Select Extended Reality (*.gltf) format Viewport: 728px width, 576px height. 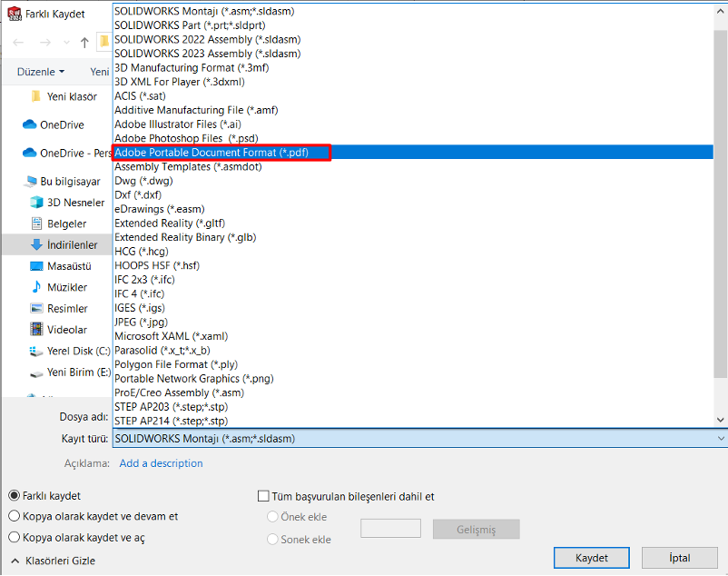pos(413,223)
